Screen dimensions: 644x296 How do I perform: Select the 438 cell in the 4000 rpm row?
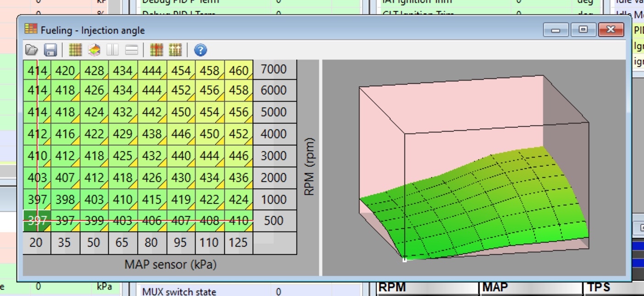152,134
